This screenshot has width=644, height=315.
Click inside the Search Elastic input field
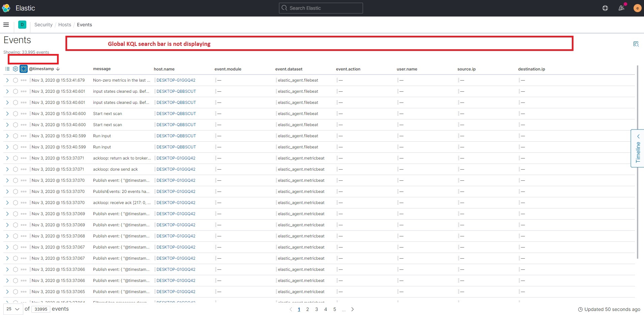click(x=320, y=8)
